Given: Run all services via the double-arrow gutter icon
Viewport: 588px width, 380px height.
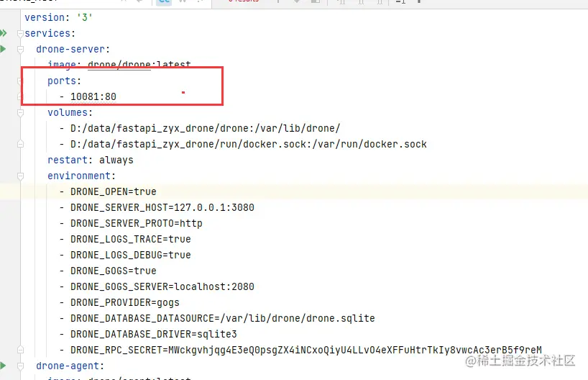Looking at the screenshot, I should click(x=3, y=33).
